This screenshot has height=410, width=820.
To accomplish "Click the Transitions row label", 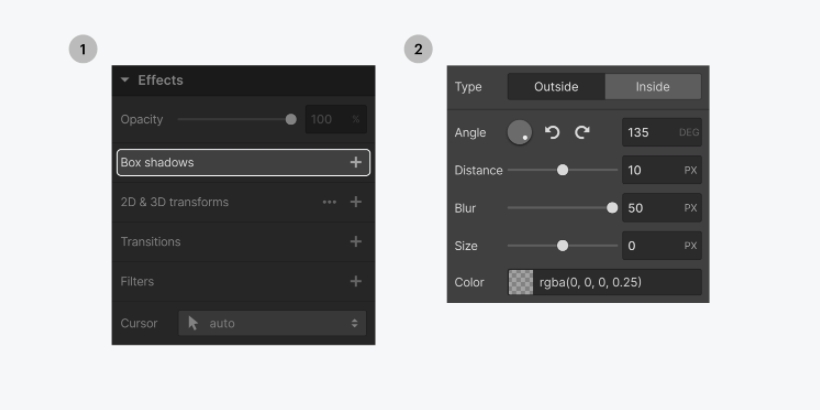I will (x=151, y=242).
